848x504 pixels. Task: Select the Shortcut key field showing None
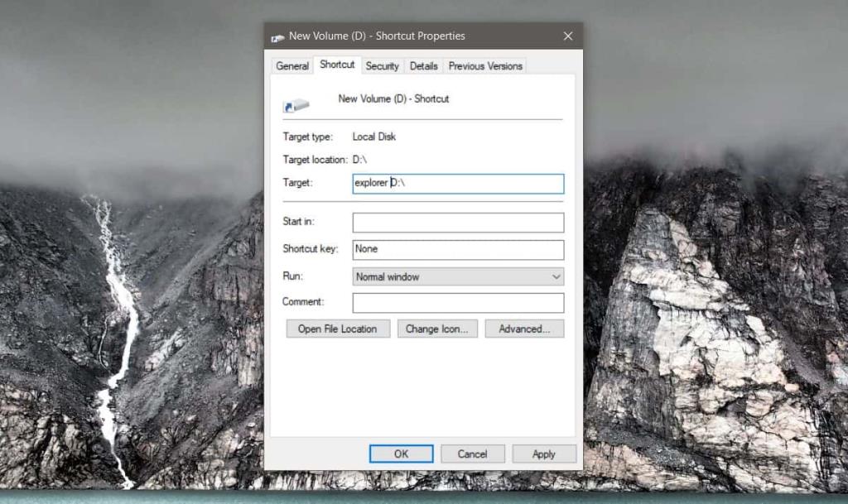[457, 249]
